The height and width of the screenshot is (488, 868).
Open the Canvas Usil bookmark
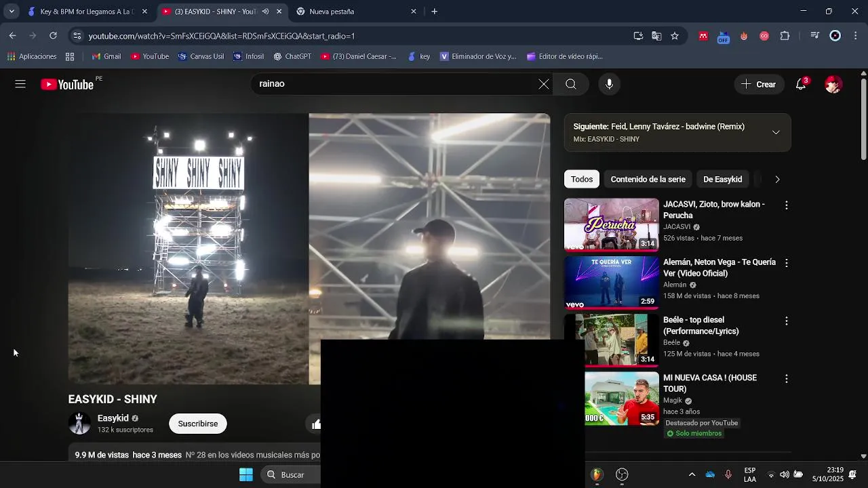pyautogui.click(x=201, y=56)
